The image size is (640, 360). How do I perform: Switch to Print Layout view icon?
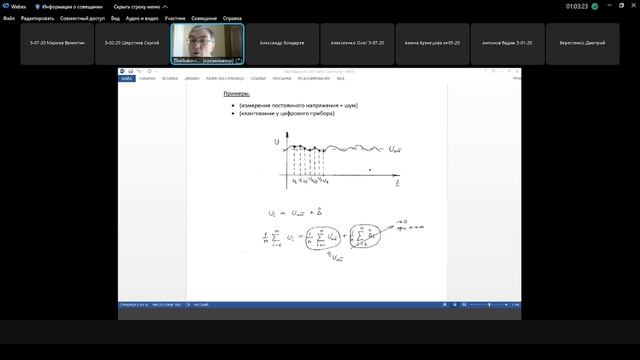click(455, 305)
